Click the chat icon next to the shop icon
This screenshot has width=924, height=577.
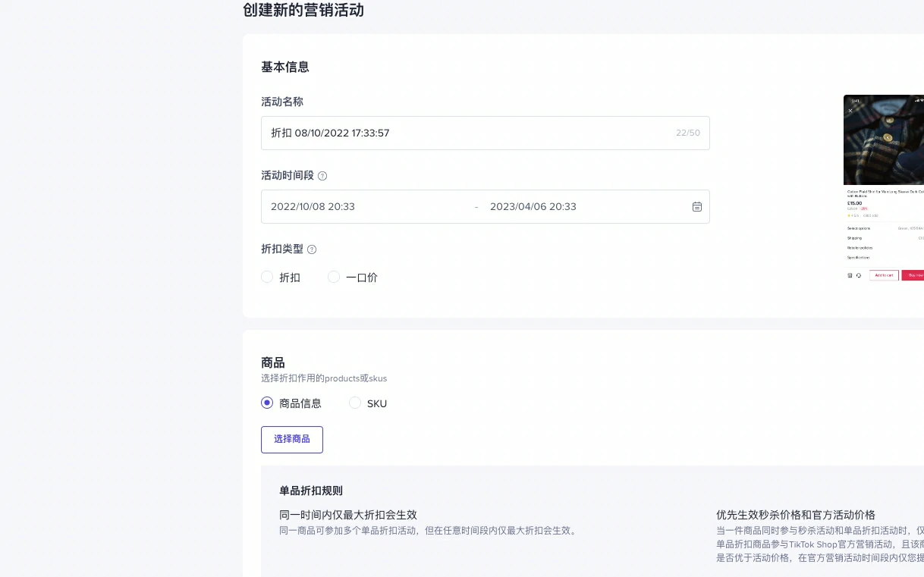coord(859,275)
